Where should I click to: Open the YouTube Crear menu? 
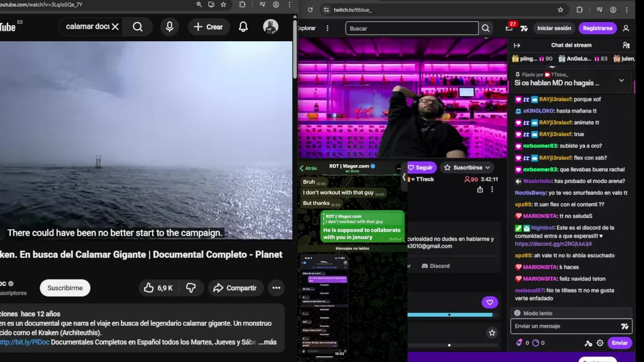click(208, 27)
